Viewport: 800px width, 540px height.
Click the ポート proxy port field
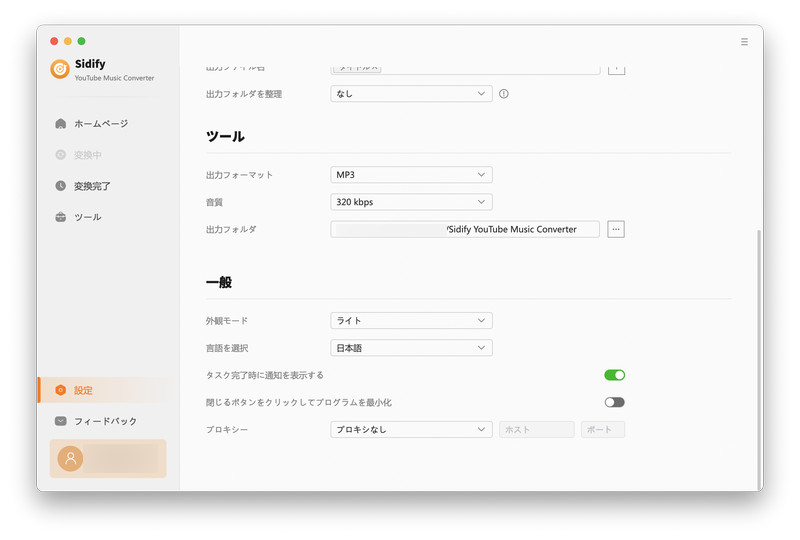tap(603, 429)
